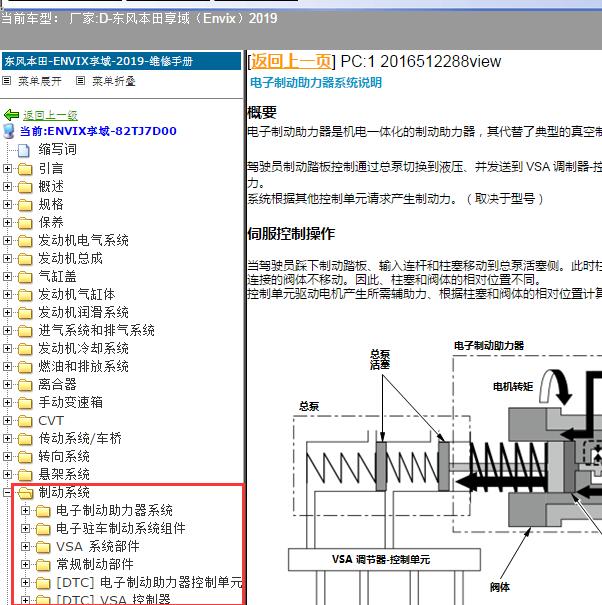Select the 发动机润滑系统 tree entry
Screen dimensions: 602x605
(x=83, y=313)
